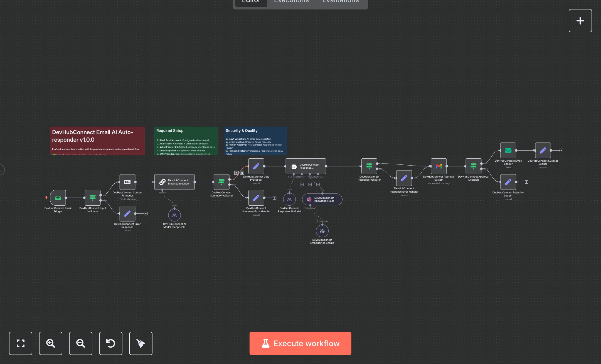Open the DevHubConnect AI Model (DeepSeek) node
This screenshot has width=601, height=364.
tap(174, 215)
